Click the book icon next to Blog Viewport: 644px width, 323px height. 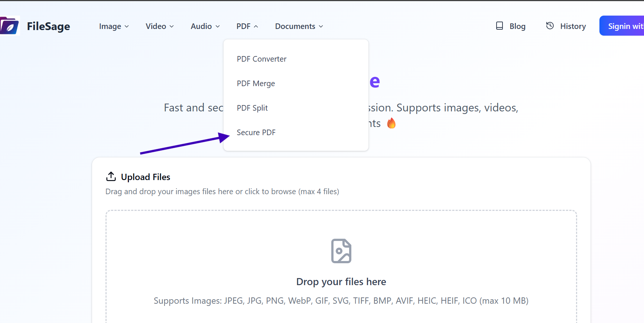click(499, 26)
